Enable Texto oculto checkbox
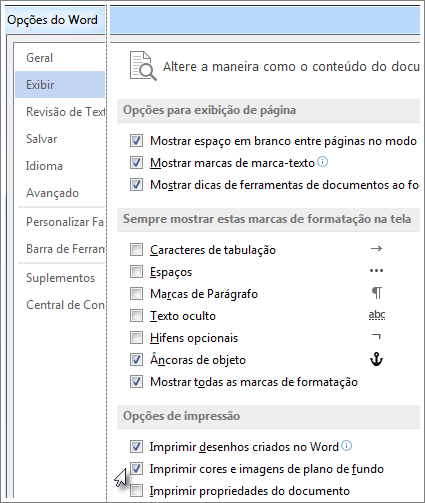 [136, 316]
